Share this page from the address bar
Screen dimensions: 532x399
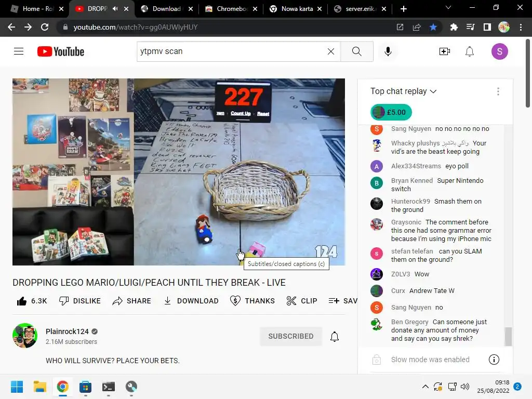click(x=417, y=27)
